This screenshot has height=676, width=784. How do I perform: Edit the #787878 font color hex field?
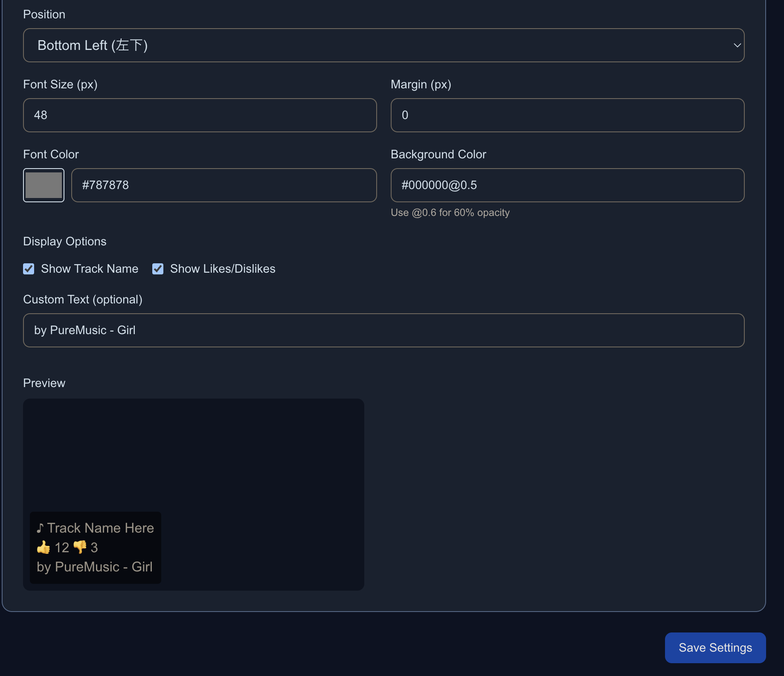[x=224, y=185]
